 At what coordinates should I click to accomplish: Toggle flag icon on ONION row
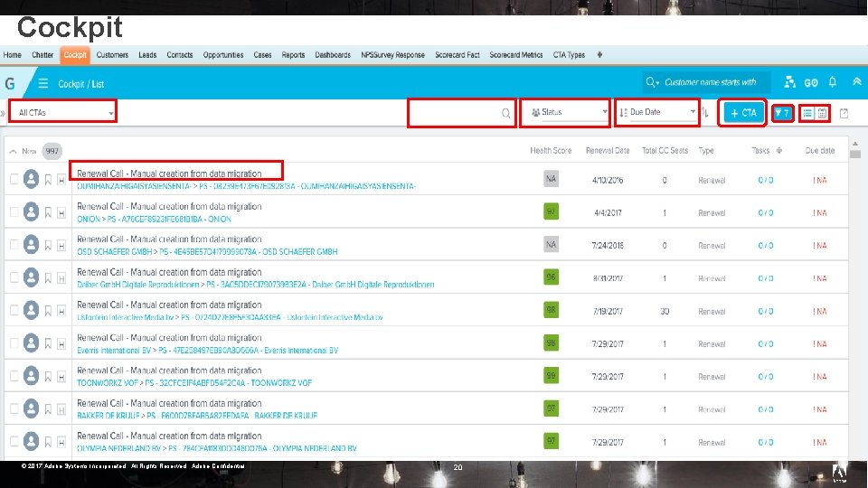coord(48,212)
